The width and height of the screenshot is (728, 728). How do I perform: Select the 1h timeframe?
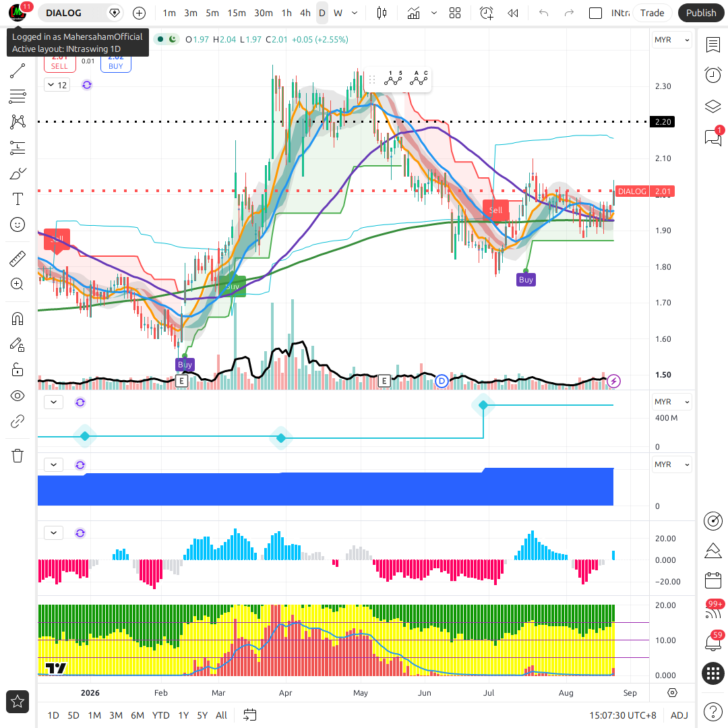pos(286,13)
